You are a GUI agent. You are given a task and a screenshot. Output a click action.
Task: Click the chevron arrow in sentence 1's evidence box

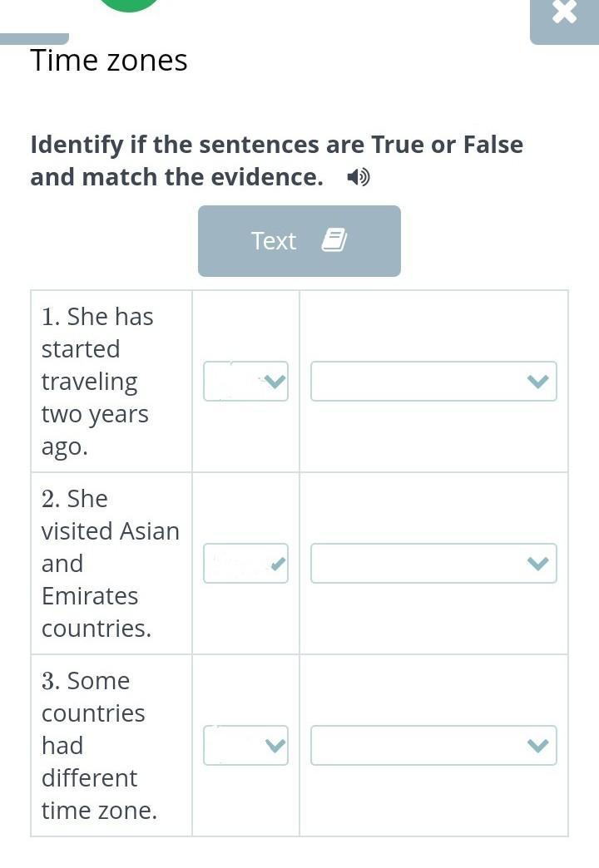tap(538, 382)
